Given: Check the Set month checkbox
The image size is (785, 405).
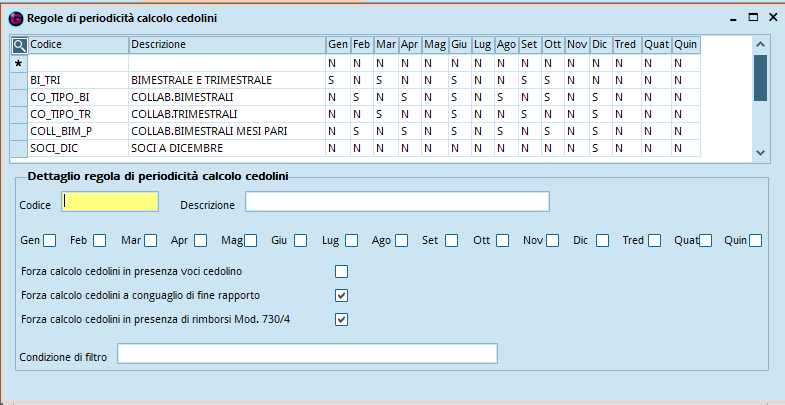Looking at the screenshot, I should (451, 241).
